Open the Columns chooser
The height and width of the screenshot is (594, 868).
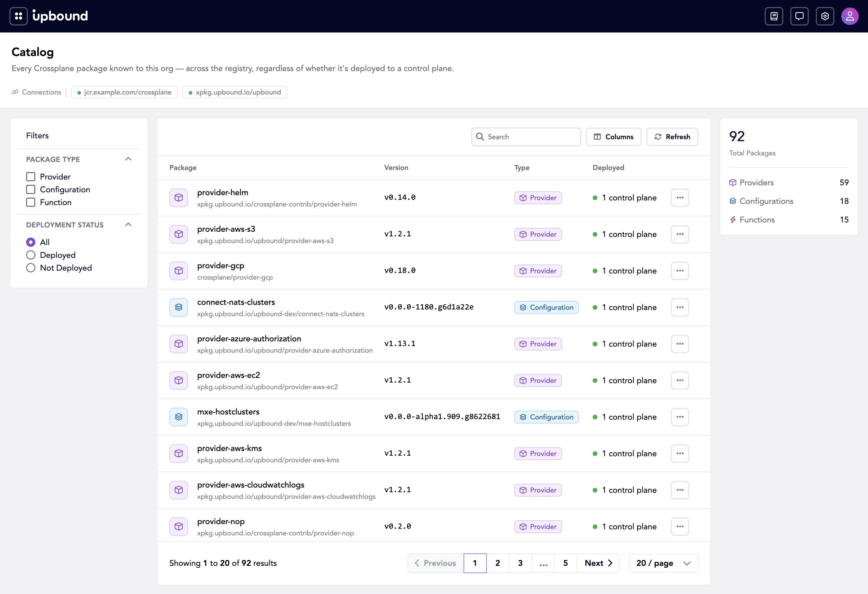613,137
